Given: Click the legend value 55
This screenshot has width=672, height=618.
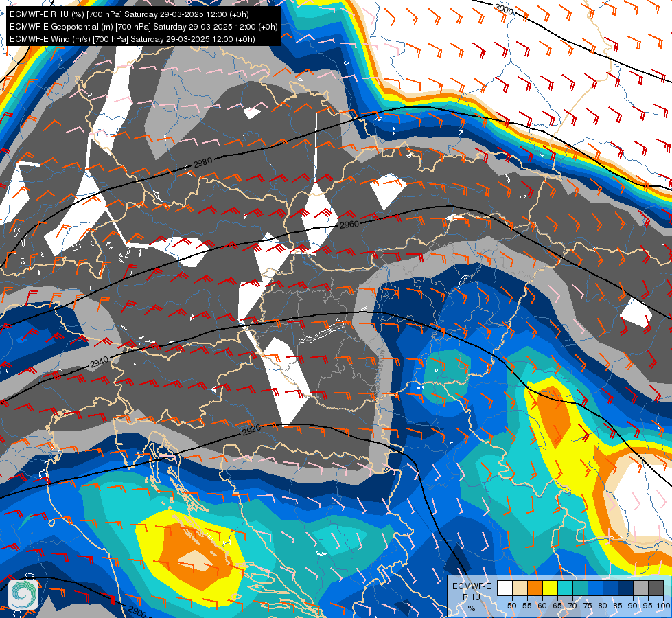Looking at the screenshot, I should point(527,606).
